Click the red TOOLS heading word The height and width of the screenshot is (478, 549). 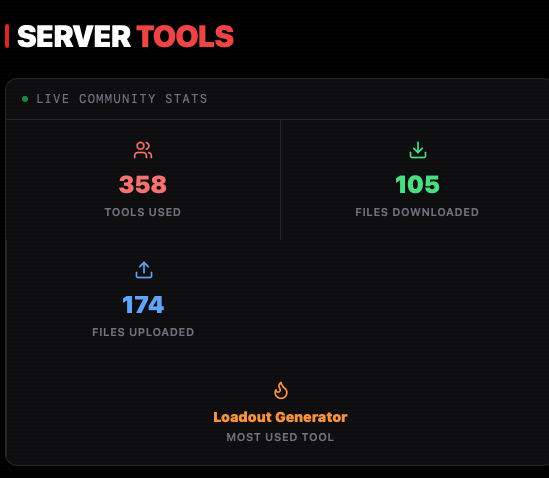pyautogui.click(x=185, y=36)
